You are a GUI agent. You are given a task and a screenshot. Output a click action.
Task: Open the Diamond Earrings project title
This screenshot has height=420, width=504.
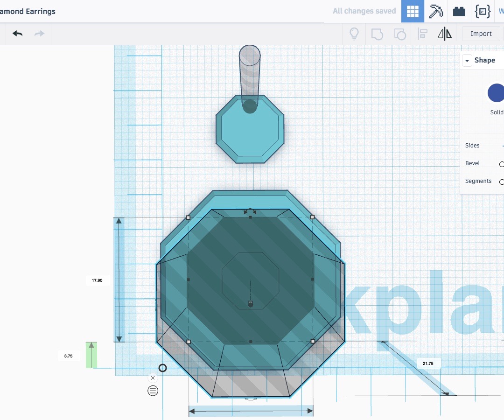click(28, 11)
